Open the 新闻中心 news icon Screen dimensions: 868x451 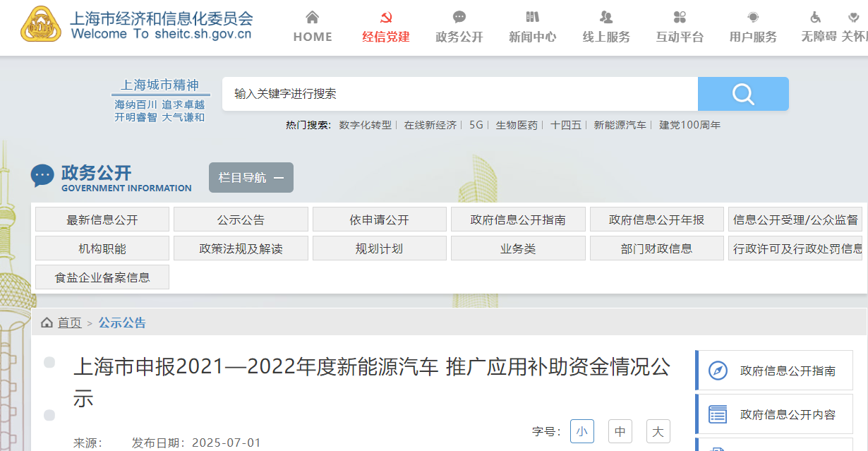[532, 18]
